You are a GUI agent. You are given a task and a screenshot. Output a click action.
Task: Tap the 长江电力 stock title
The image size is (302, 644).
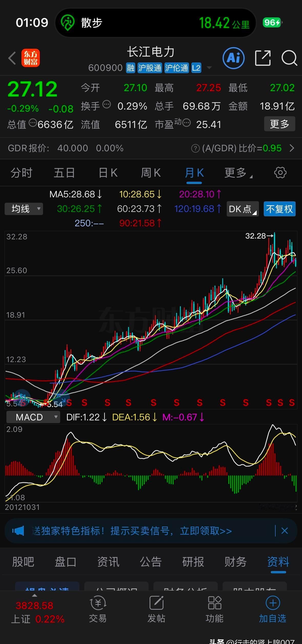click(x=151, y=52)
